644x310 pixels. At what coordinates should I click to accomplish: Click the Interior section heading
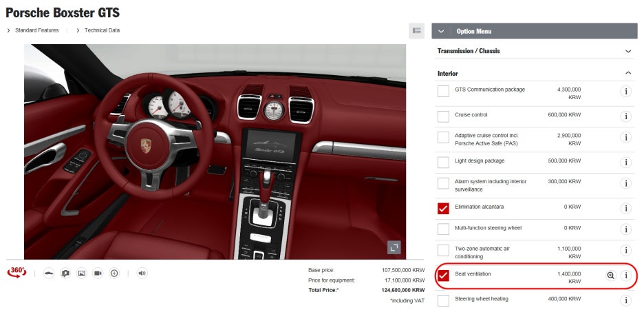pos(448,74)
